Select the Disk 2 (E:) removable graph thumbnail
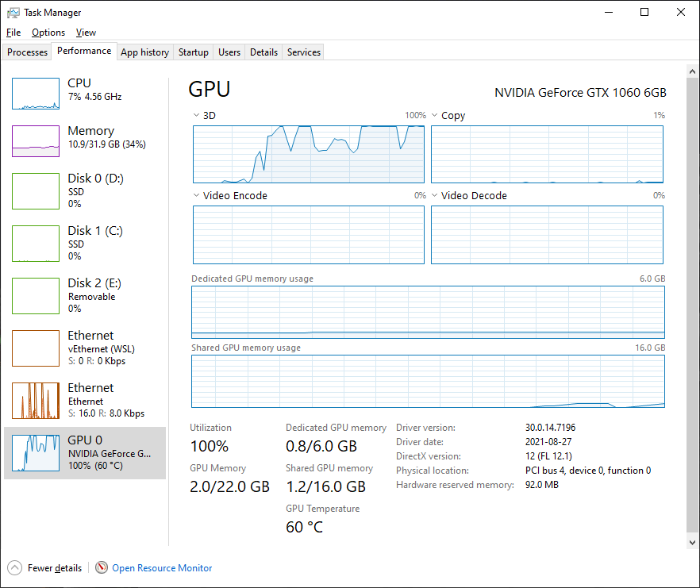This screenshot has height=588, width=700. pyautogui.click(x=36, y=296)
